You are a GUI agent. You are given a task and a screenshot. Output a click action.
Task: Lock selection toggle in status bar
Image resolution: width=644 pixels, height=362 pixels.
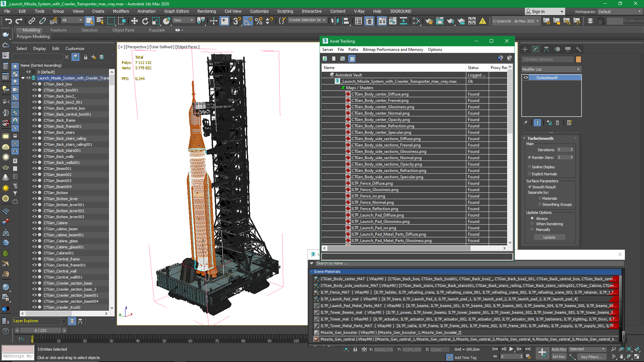[355, 349]
